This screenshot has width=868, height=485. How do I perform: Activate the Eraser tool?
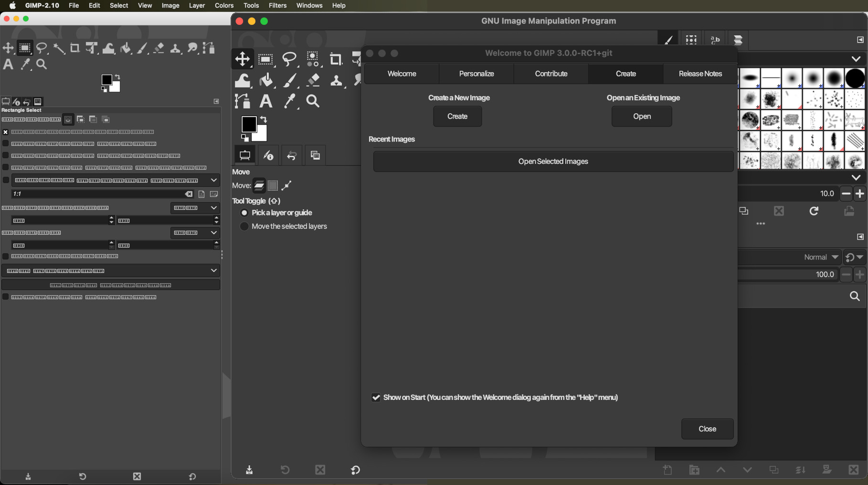click(x=313, y=80)
